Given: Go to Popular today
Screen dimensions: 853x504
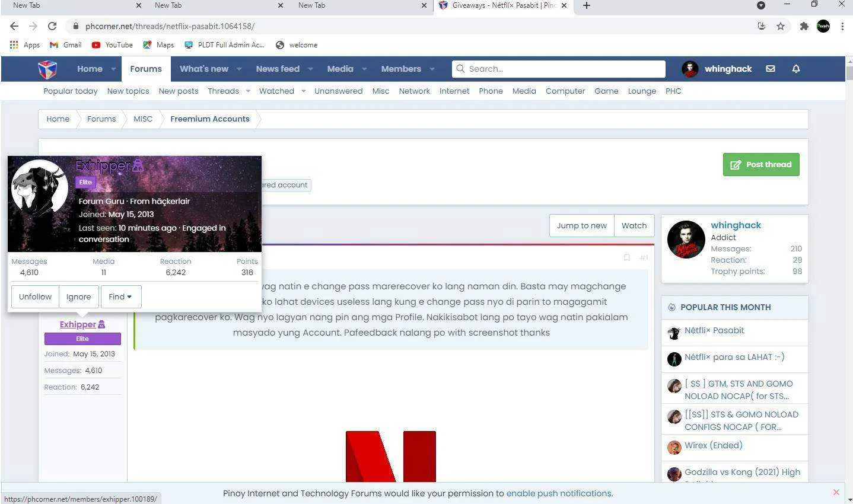Looking at the screenshot, I should point(71,91).
